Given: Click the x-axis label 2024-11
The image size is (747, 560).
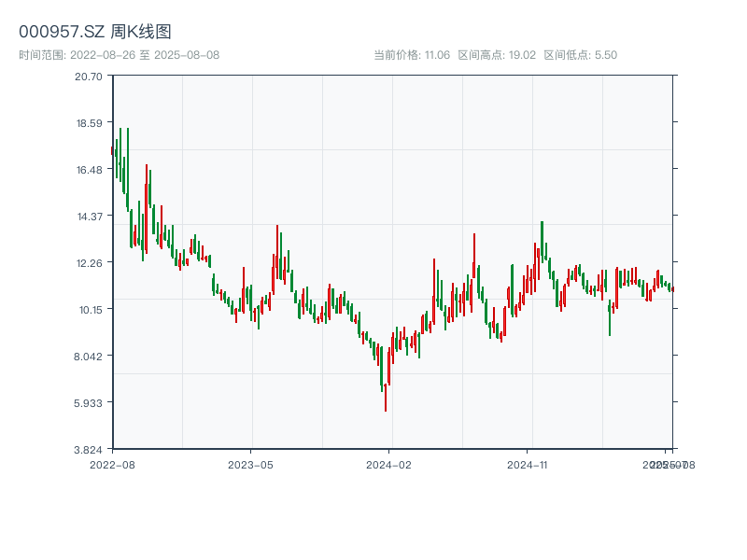Looking at the screenshot, I should point(527,465).
